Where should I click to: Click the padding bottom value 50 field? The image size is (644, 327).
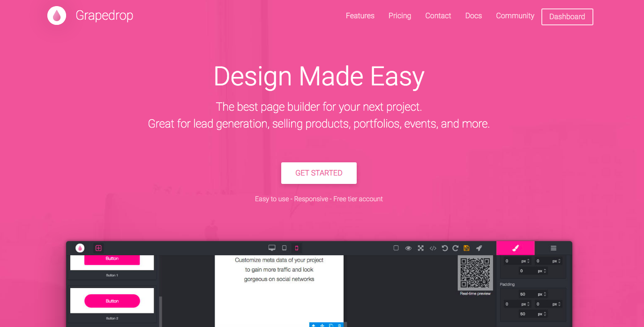coord(523,314)
